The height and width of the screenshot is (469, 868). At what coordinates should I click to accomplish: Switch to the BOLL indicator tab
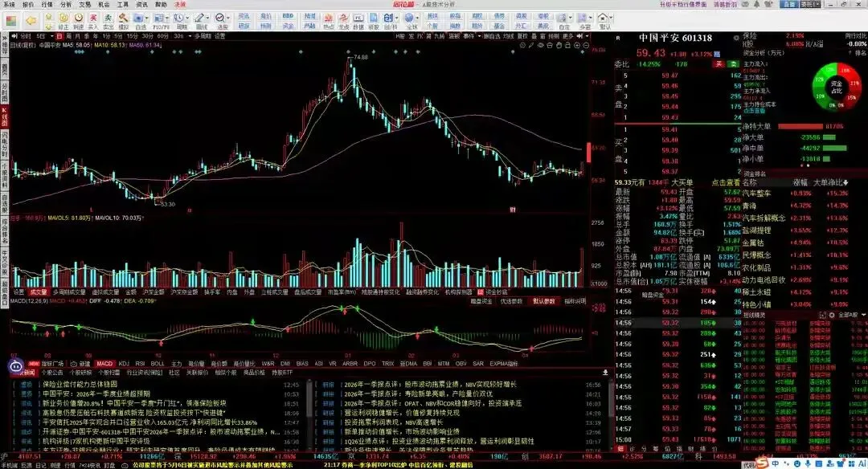tap(158, 364)
